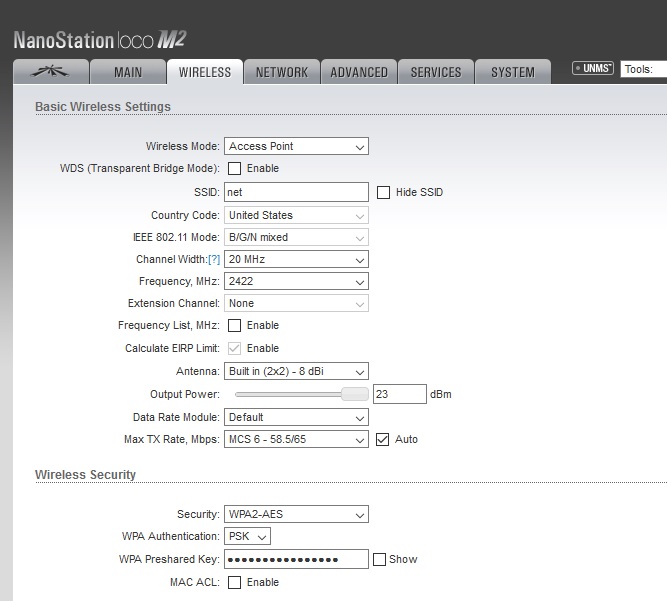Tick the Hide SSID checkbox

383,192
